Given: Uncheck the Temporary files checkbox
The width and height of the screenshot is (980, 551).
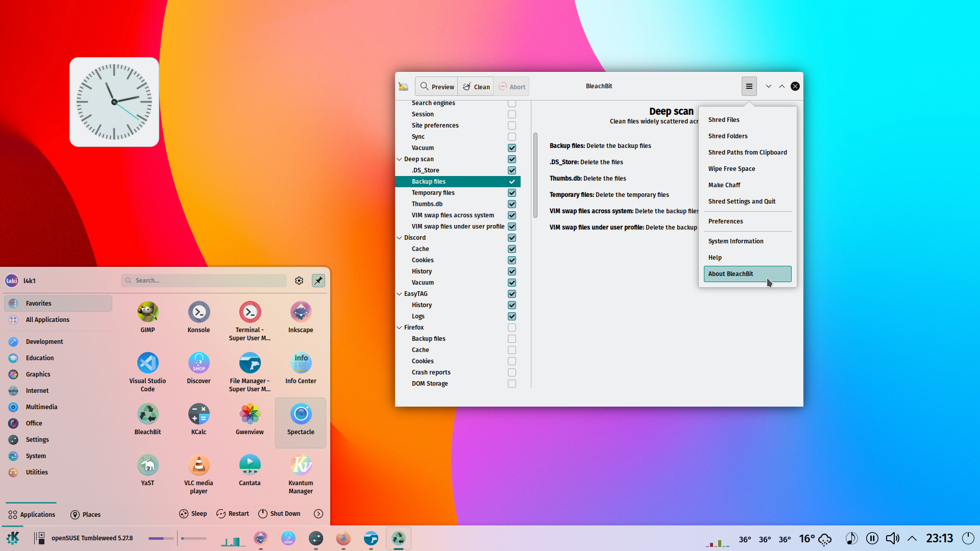Looking at the screenshot, I should pyautogui.click(x=512, y=193).
